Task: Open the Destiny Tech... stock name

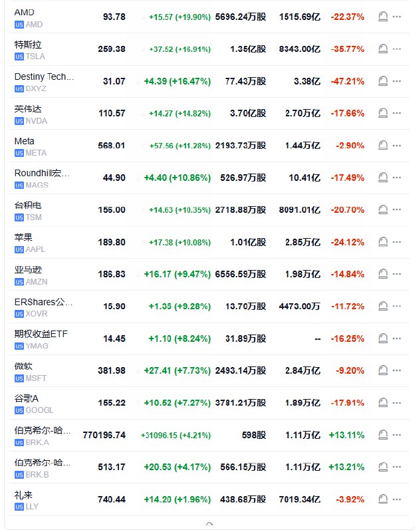Action: tap(44, 76)
